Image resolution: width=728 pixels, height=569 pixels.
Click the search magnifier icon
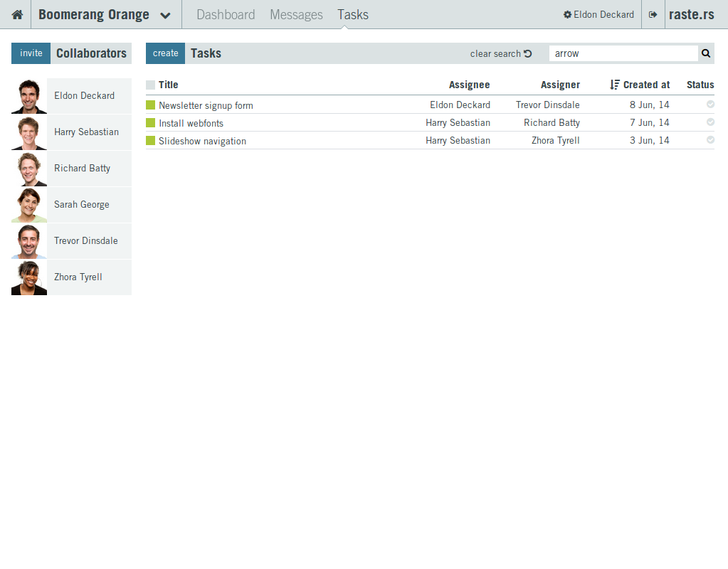(706, 53)
